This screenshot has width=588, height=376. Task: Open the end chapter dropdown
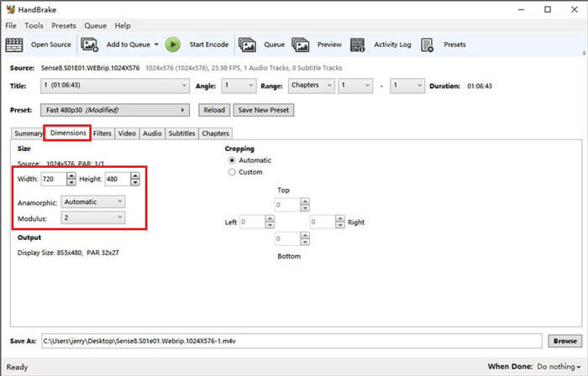pos(407,86)
